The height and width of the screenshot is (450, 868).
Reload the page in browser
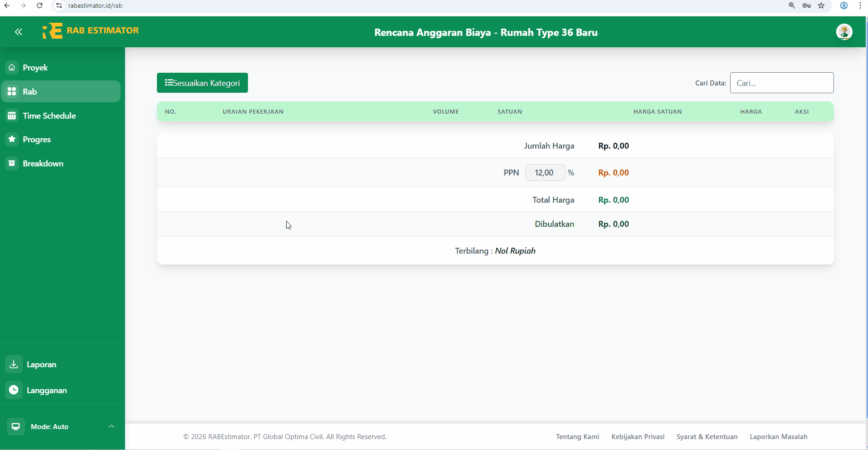tap(40, 5)
